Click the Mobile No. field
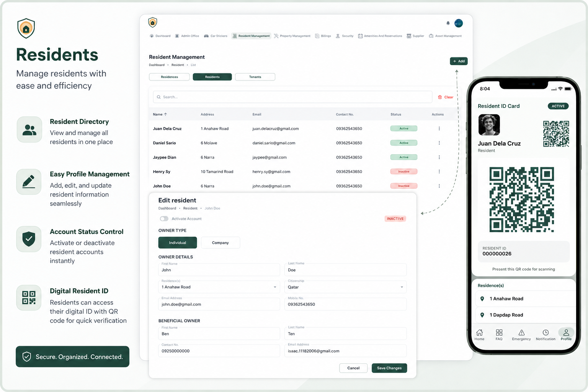The image size is (588, 392). (345, 304)
